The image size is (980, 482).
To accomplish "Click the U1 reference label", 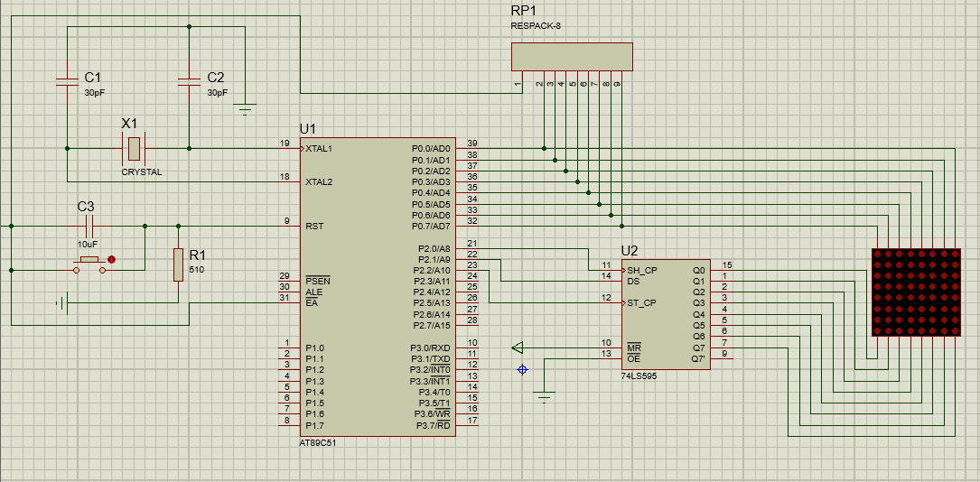I will point(308,129).
